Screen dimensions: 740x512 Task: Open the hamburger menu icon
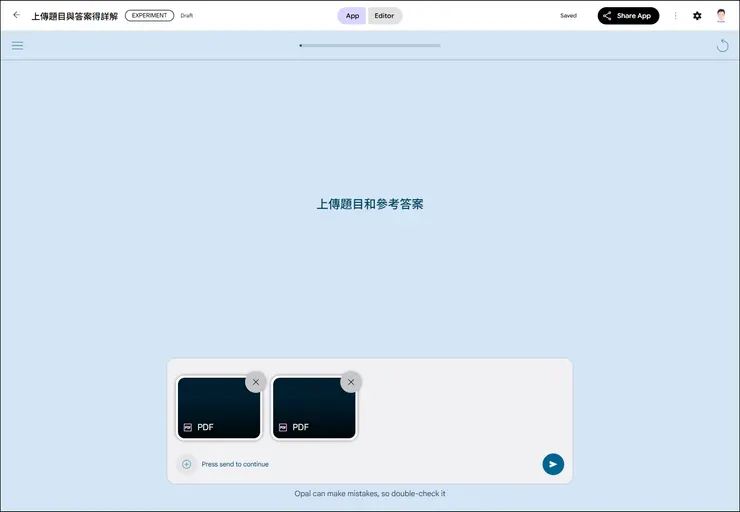(x=17, y=45)
